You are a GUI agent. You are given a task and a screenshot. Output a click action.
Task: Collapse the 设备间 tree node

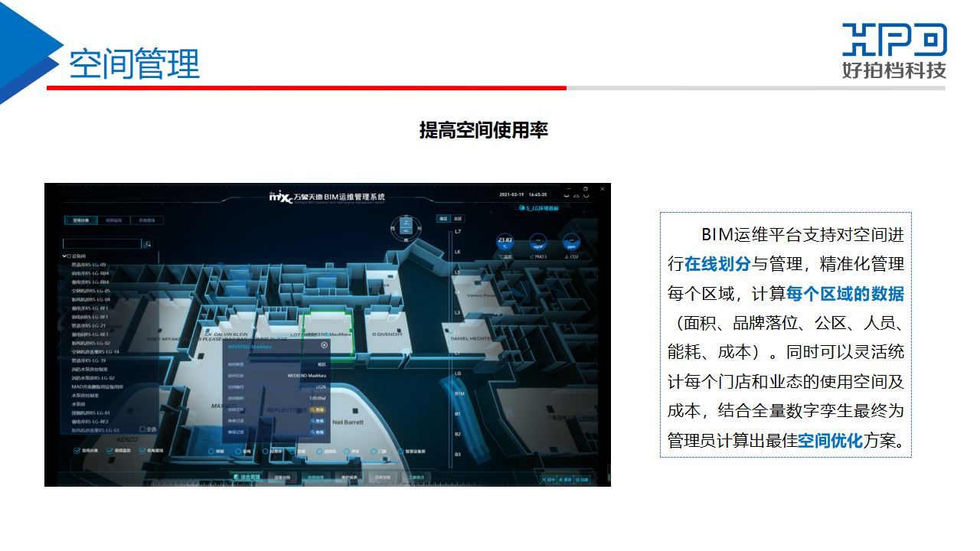(x=65, y=256)
